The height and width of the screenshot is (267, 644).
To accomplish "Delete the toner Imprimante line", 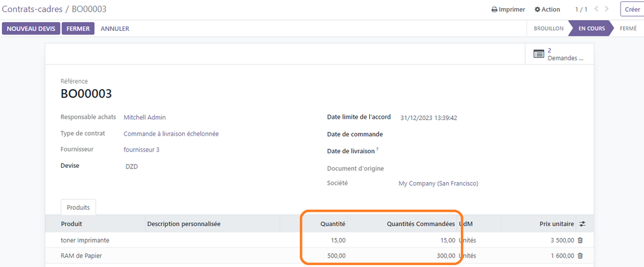I will click(x=580, y=240).
